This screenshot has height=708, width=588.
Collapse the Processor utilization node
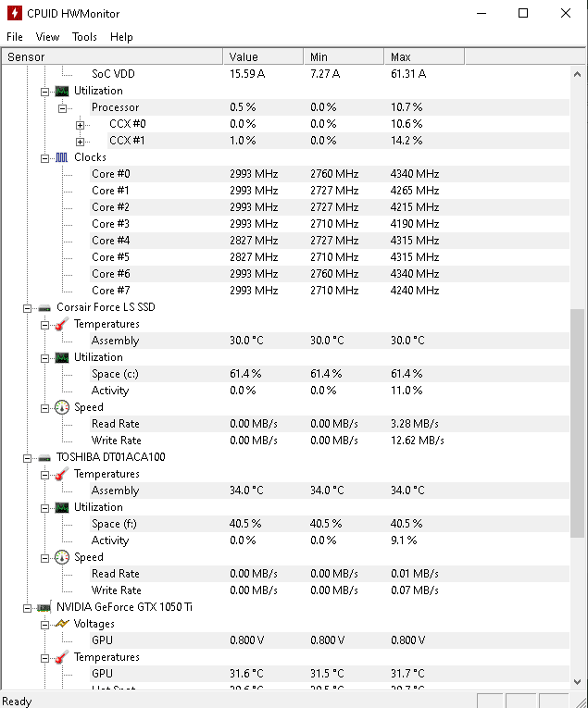(x=62, y=108)
